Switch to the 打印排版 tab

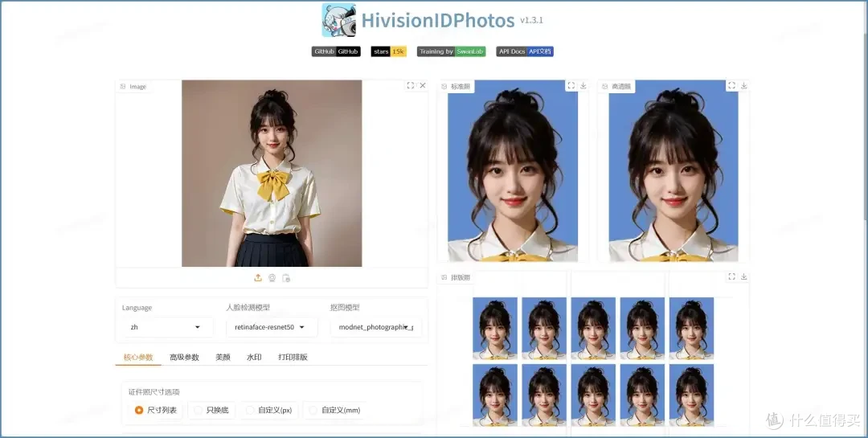(x=293, y=357)
